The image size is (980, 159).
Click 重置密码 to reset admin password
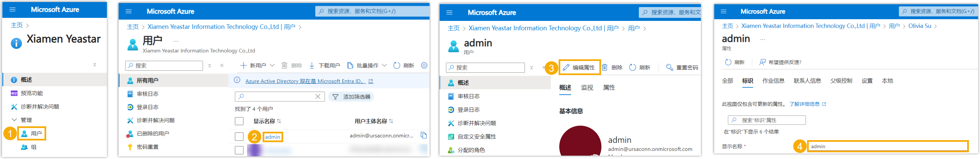tap(682, 68)
